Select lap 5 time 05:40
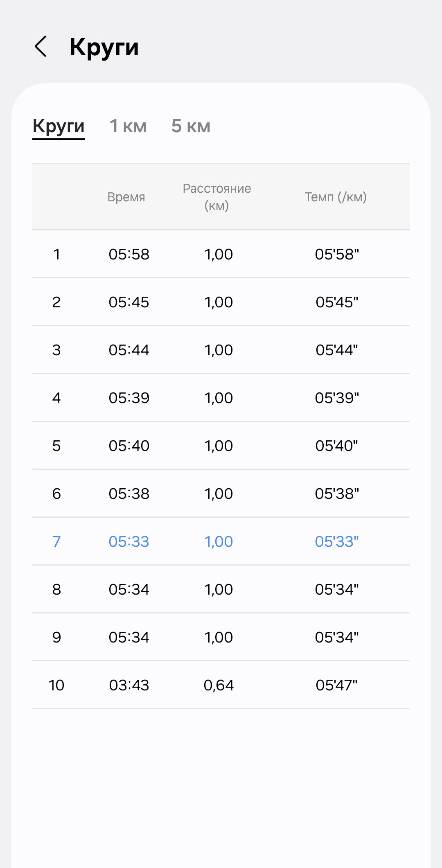The image size is (442, 868). click(x=129, y=446)
